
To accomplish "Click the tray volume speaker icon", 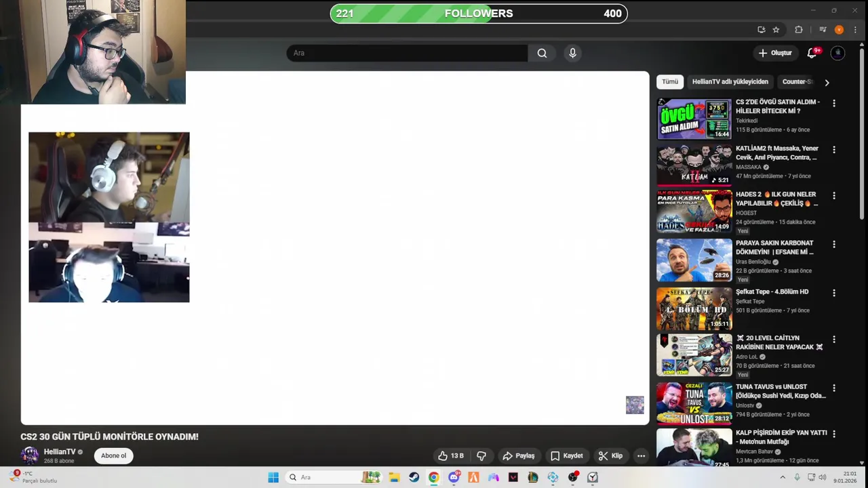I will 822,477.
